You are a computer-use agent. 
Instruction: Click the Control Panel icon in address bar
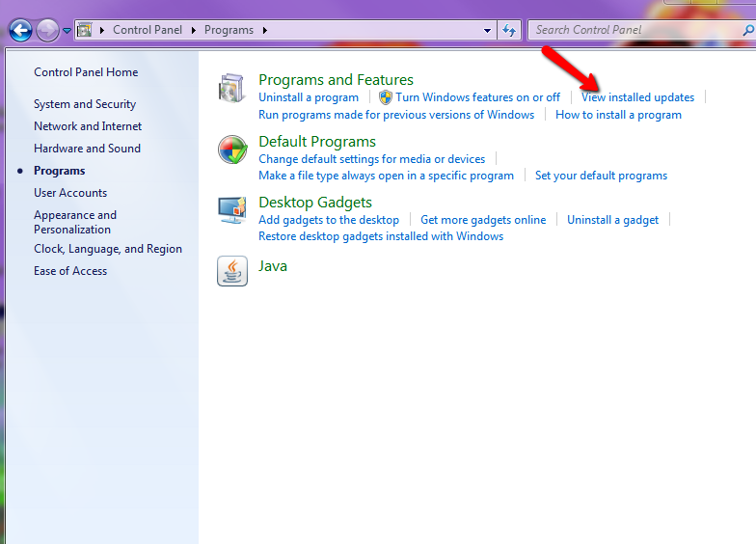tap(85, 30)
